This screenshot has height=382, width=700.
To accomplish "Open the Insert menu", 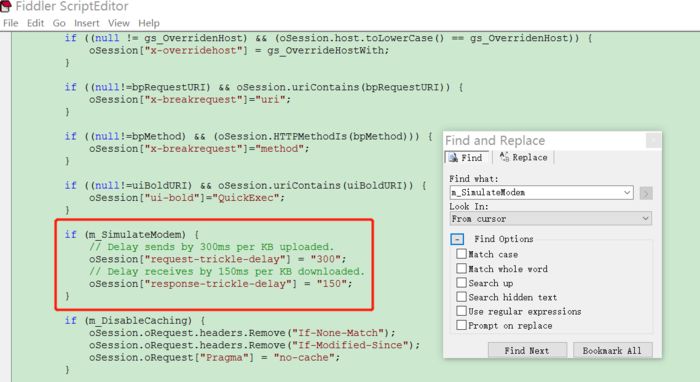I will 87,23.
